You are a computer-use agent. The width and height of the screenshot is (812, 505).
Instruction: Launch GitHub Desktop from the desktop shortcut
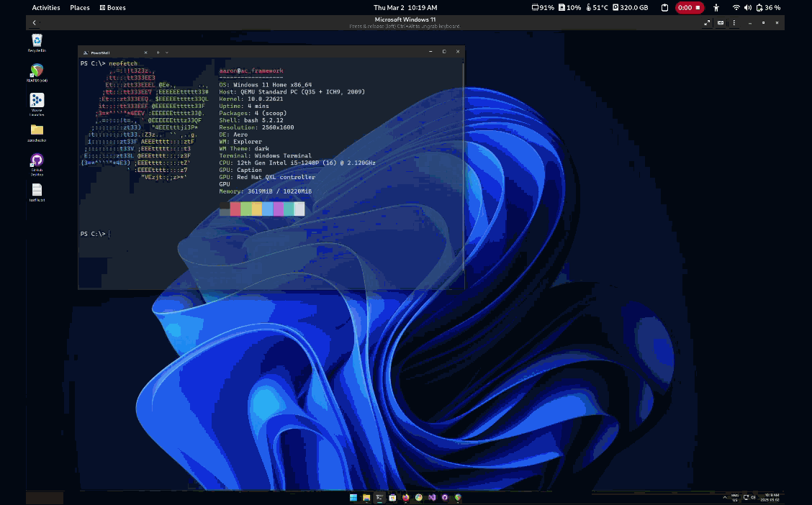(37, 165)
